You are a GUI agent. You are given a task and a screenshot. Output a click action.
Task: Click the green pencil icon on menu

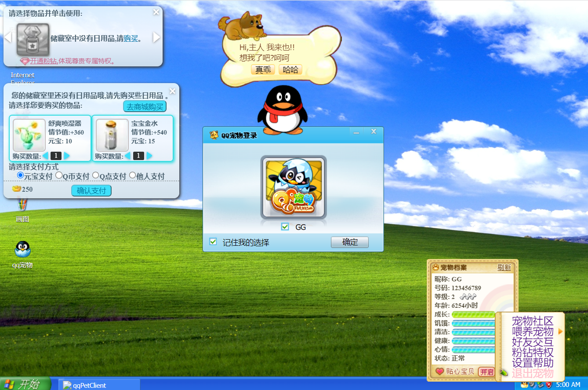504,373
